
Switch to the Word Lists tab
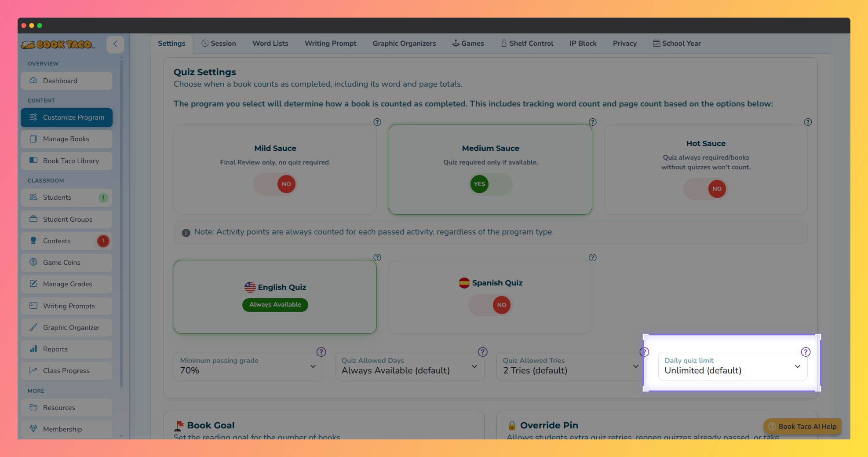coord(270,44)
